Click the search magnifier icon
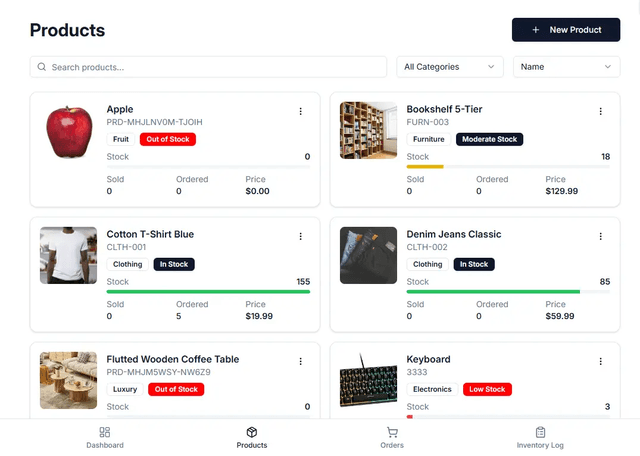 tap(42, 67)
